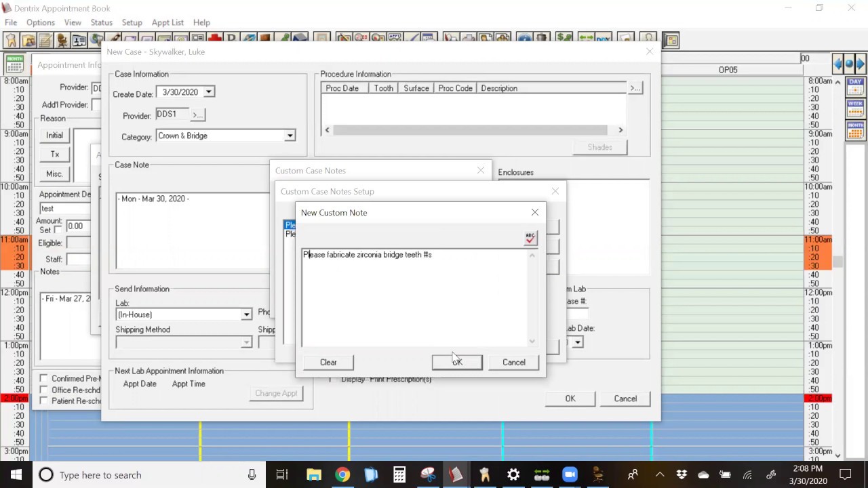The image size is (868, 488).
Task: Open the Lab (In-House) dropdown
Action: 247,314
